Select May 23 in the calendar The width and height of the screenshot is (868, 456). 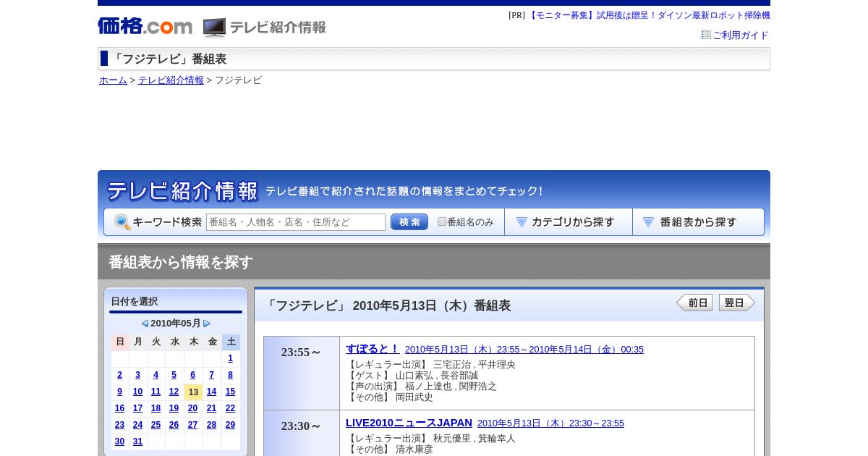pyautogui.click(x=119, y=425)
